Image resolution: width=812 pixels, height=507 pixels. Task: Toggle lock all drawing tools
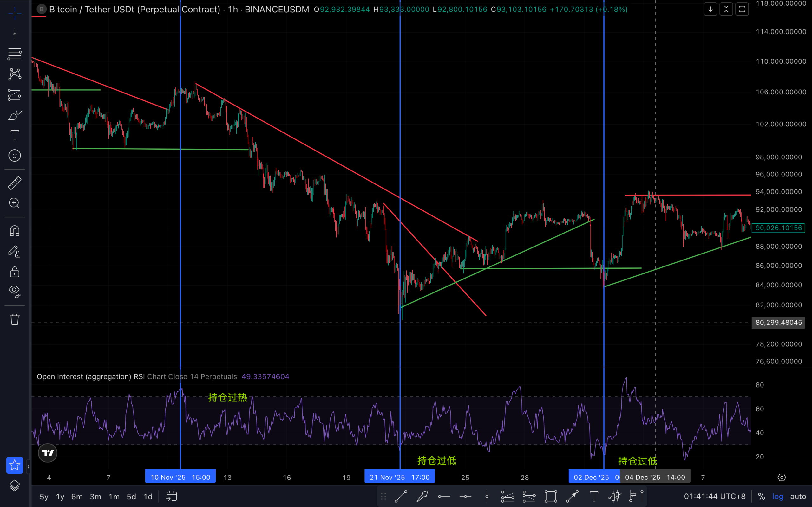click(x=14, y=272)
